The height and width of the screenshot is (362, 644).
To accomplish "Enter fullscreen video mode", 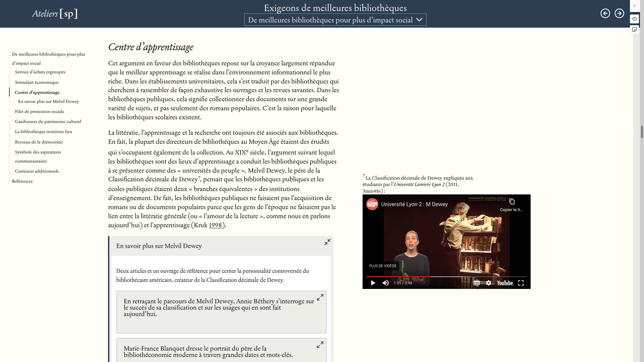I will click(521, 283).
